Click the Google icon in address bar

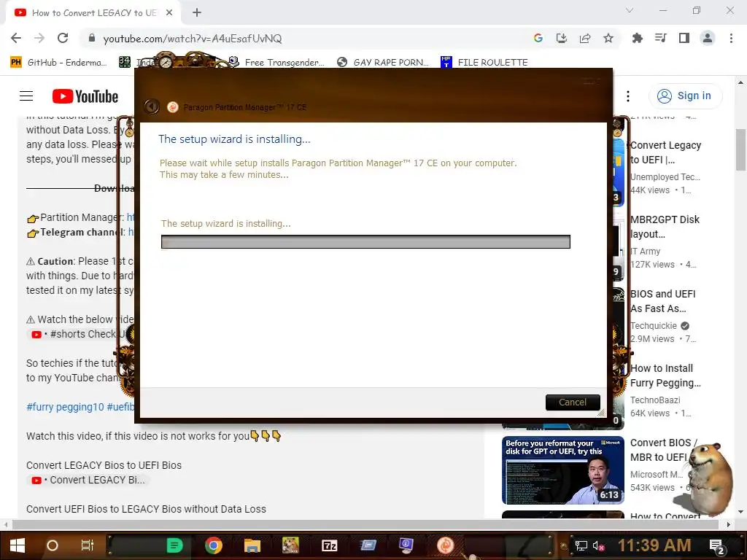[x=538, y=38]
